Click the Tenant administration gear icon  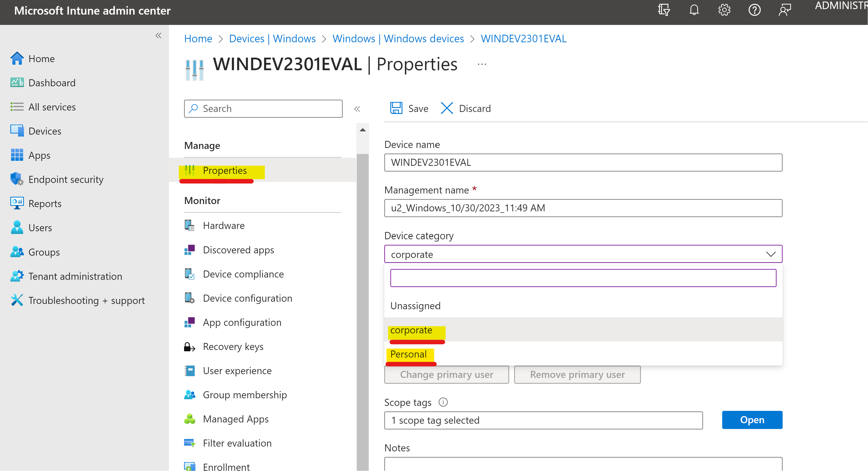click(17, 276)
